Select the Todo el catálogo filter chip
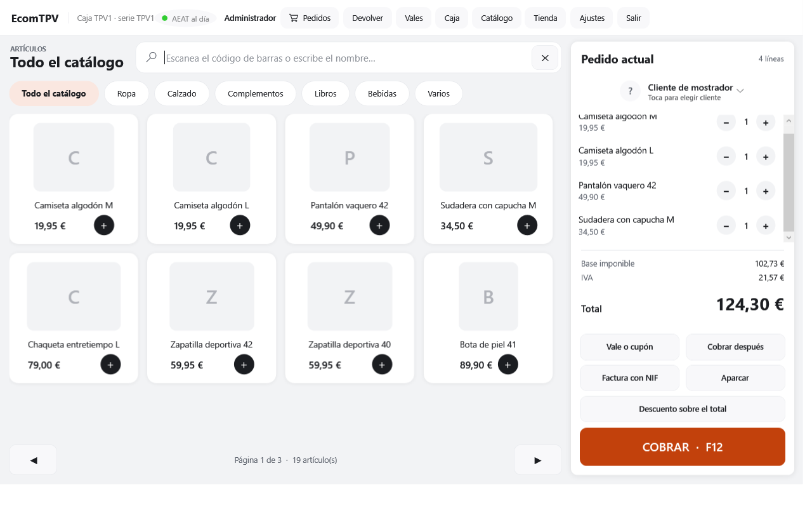 pos(54,93)
